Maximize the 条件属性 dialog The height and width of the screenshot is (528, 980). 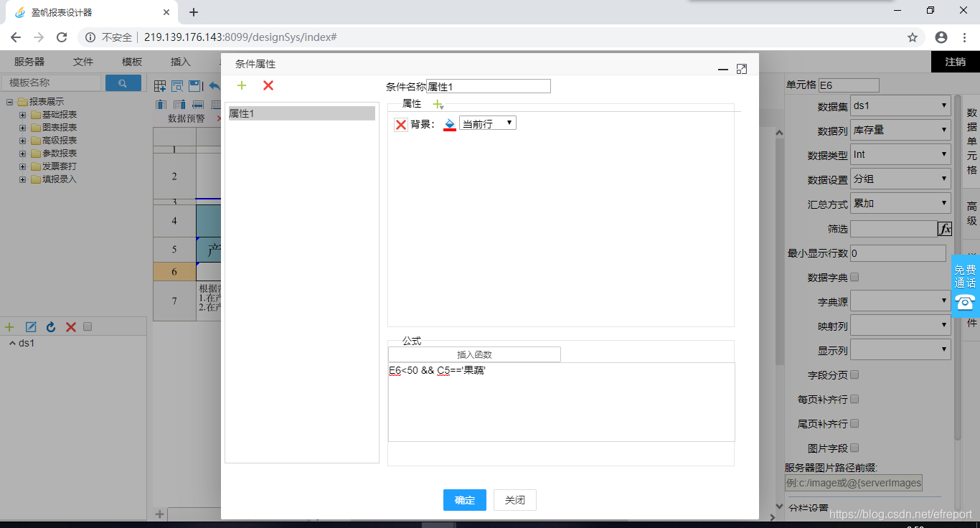coord(742,69)
